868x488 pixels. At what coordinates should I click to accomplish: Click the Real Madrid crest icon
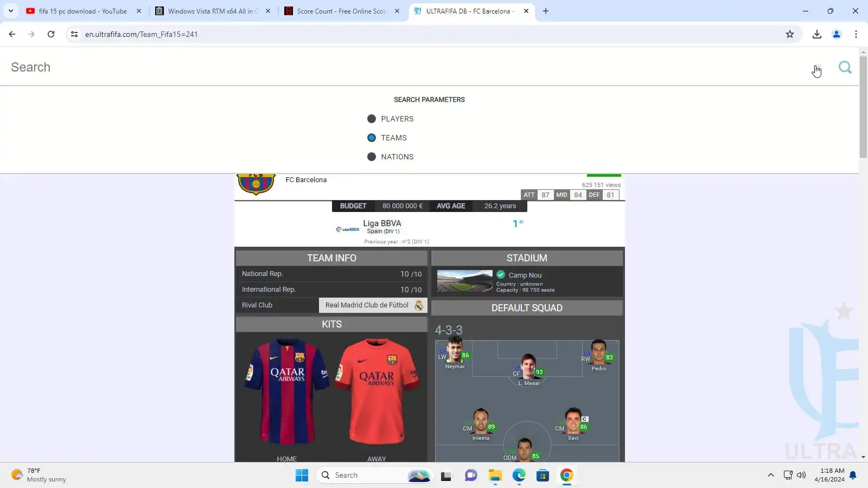419,305
